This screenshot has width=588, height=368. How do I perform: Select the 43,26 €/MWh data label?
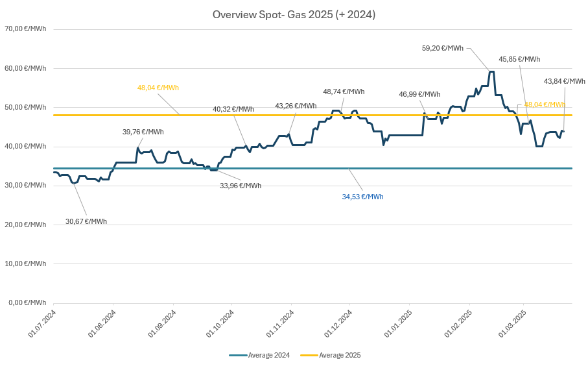pyautogui.click(x=296, y=106)
